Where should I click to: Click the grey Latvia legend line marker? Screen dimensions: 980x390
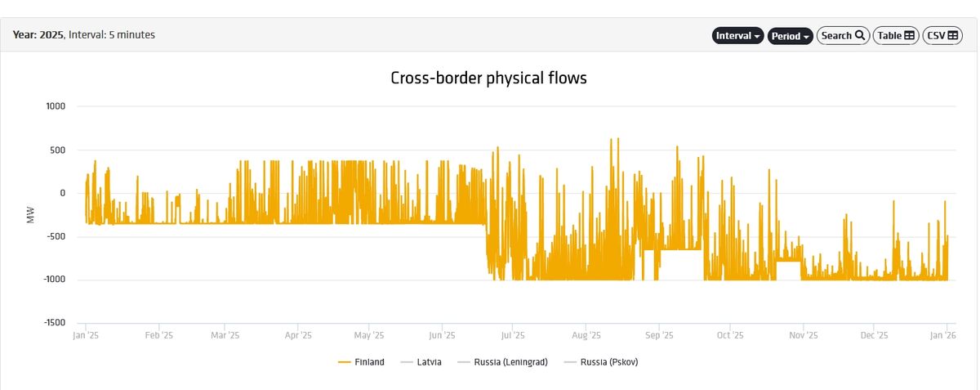[408, 362]
